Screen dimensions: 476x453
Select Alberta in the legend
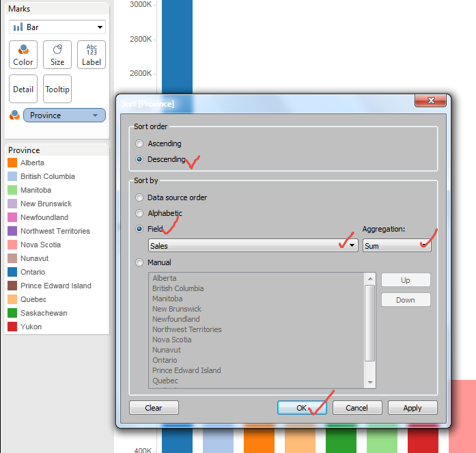pyautogui.click(x=32, y=163)
